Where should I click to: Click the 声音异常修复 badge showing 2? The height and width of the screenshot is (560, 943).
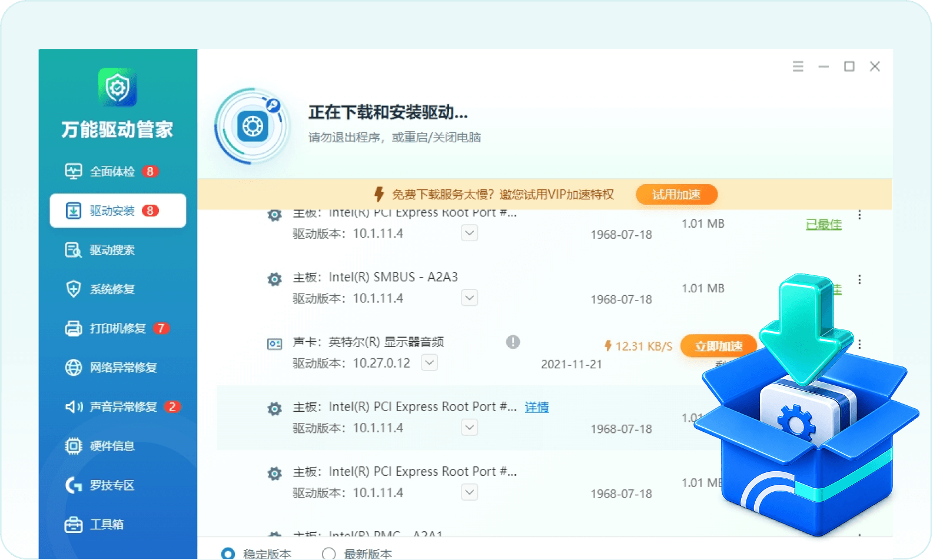(x=172, y=406)
